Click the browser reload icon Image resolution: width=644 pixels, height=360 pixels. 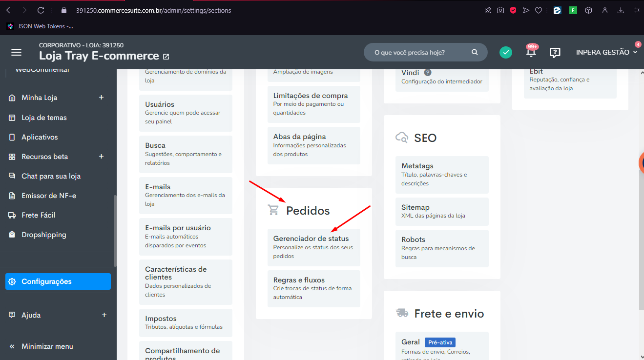point(41,10)
